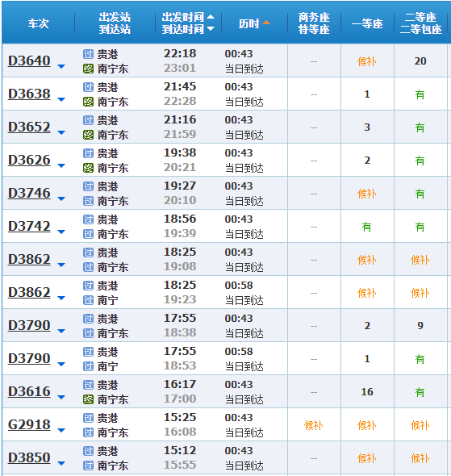Image resolution: width=451 pixels, height=476 pixels.
Task: Click the green 终 icon for D3616's arrival station
Action: tap(88, 399)
